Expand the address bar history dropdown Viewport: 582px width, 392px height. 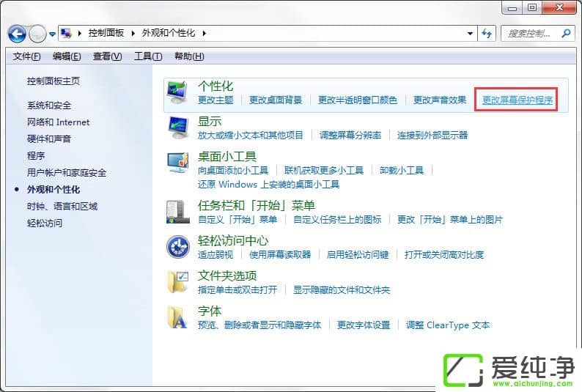pyautogui.click(x=471, y=33)
